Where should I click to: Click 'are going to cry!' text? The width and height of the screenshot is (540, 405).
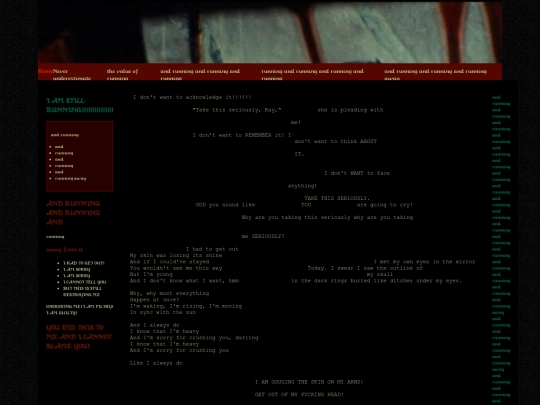(x=385, y=205)
